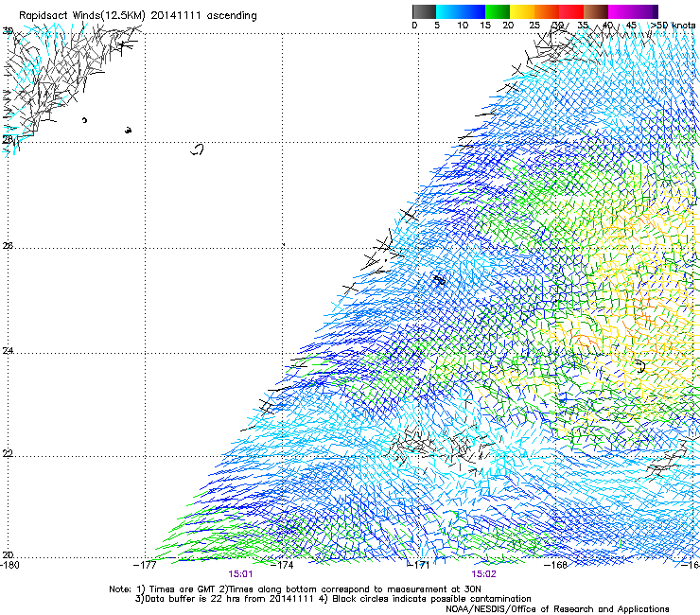
Task: Click the gray 0-5 knots color swatch
Action: [x=424, y=11]
